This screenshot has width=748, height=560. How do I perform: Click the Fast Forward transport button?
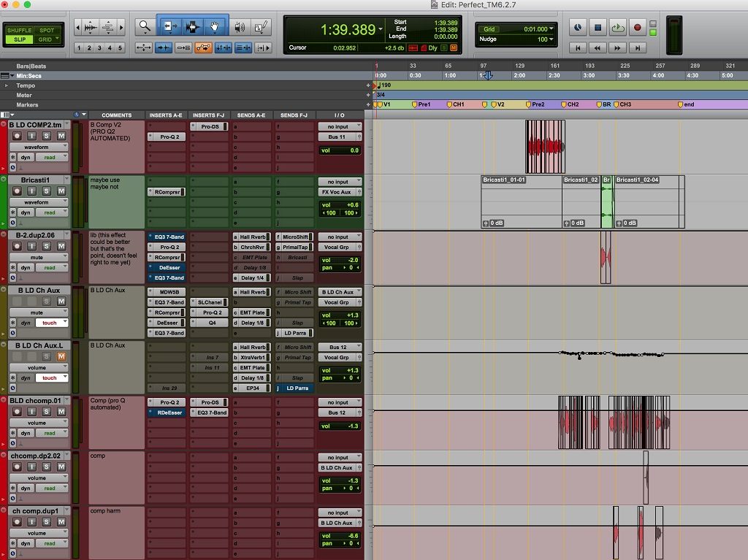coord(618,47)
